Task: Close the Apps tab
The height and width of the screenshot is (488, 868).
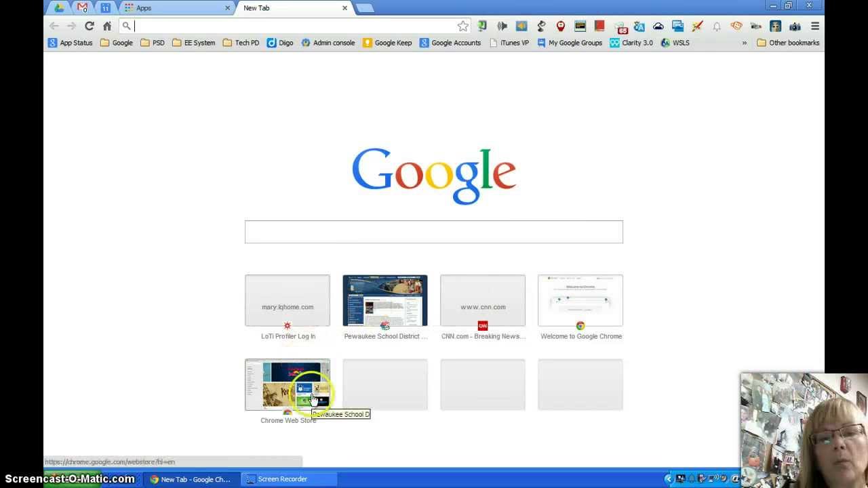Action: (227, 7)
